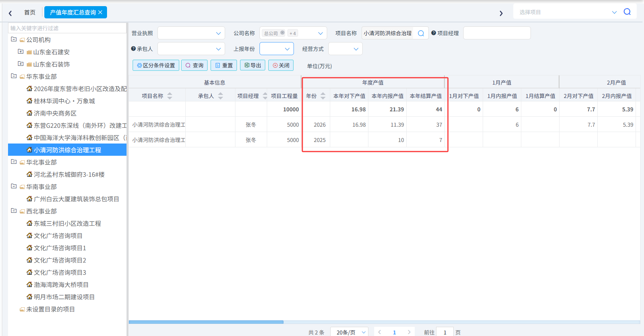The image size is (644, 336).
Task: Click the horizontal scrollbar under the table
Action: [x=206, y=322]
